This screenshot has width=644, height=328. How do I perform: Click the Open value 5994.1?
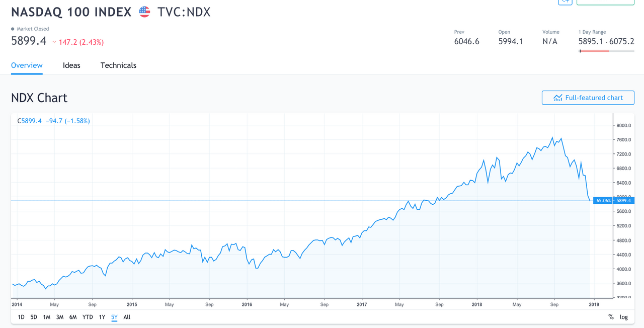(x=511, y=41)
